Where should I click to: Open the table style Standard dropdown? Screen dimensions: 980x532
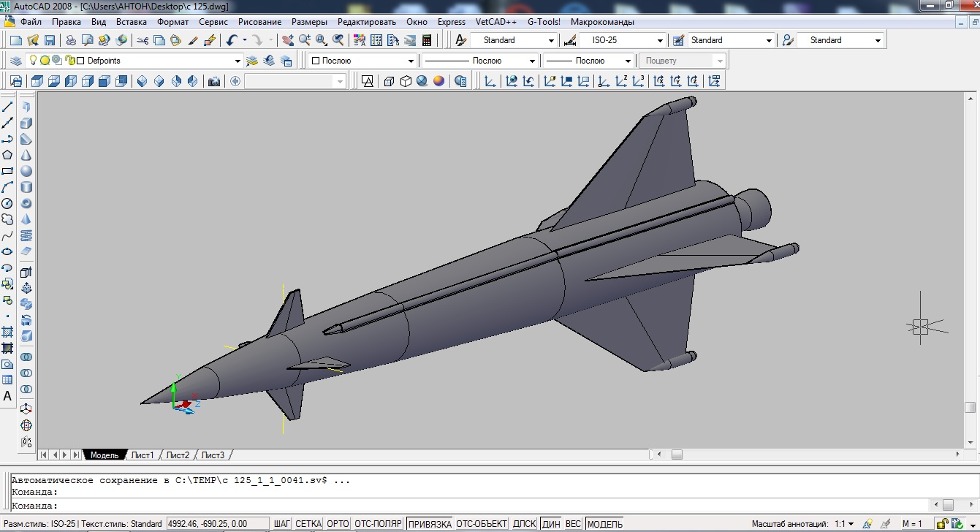pyautogui.click(x=769, y=40)
